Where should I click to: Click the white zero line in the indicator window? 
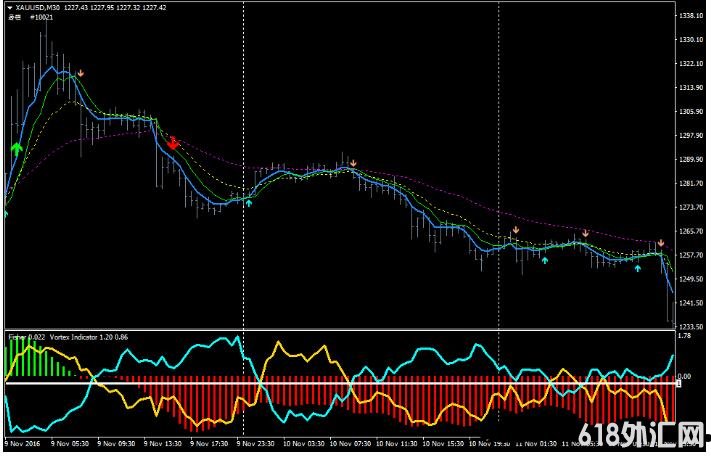pos(300,383)
